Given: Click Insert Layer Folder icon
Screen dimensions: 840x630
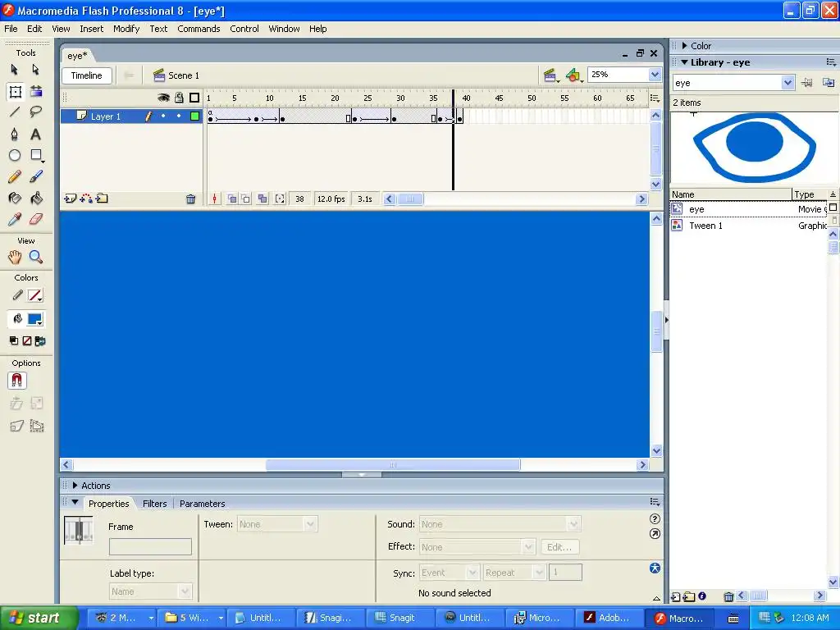Looking at the screenshot, I should [x=102, y=199].
